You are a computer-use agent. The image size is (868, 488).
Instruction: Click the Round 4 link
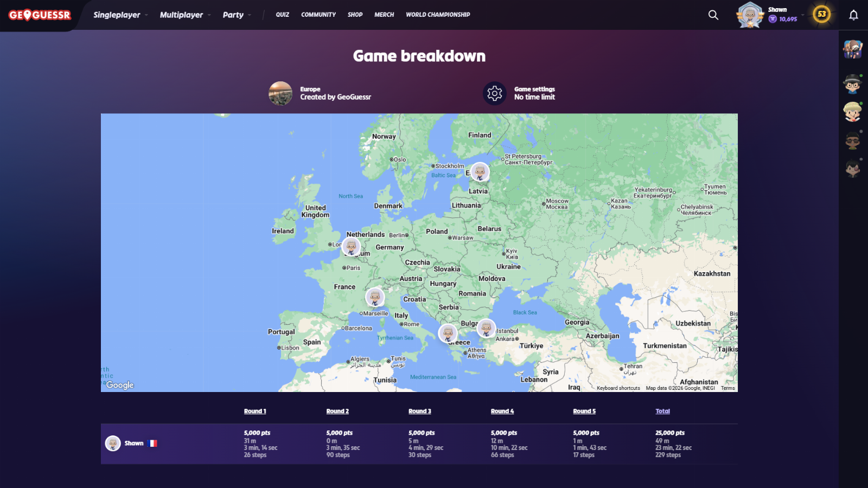pyautogui.click(x=502, y=411)
